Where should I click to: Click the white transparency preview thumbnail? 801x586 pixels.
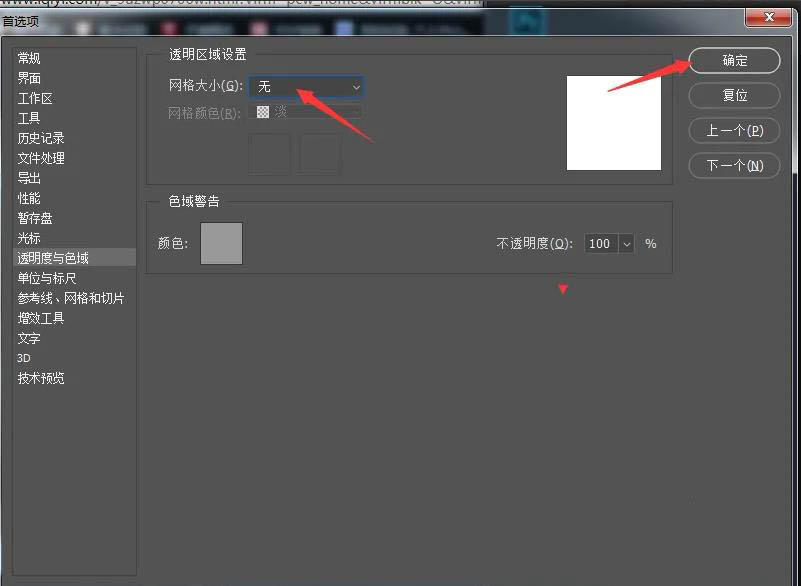[x=614, y=123]
